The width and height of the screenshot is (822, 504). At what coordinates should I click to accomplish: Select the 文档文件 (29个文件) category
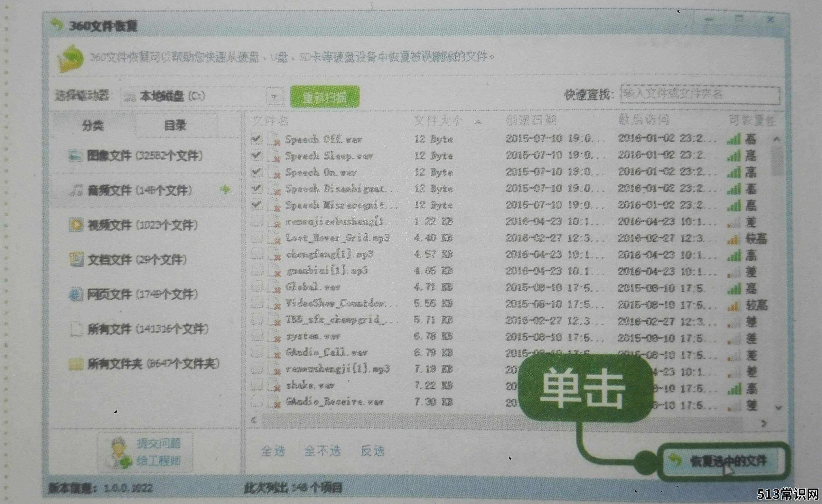145,259
